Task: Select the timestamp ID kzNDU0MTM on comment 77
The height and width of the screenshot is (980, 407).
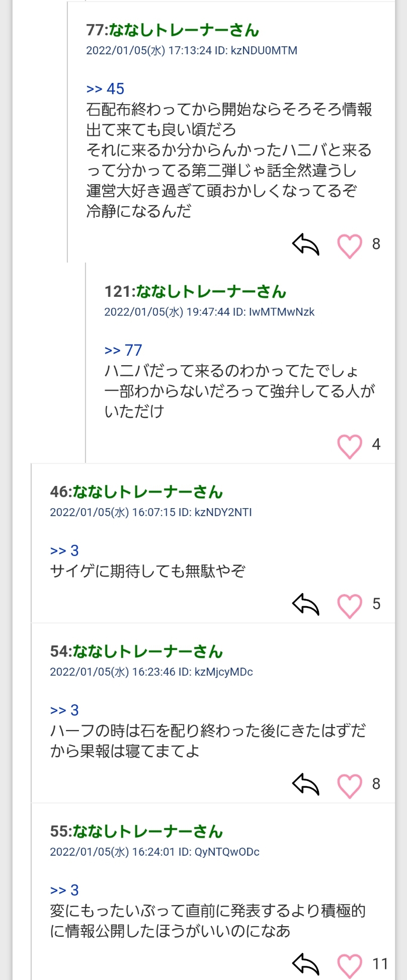Action: pos(192,51)
